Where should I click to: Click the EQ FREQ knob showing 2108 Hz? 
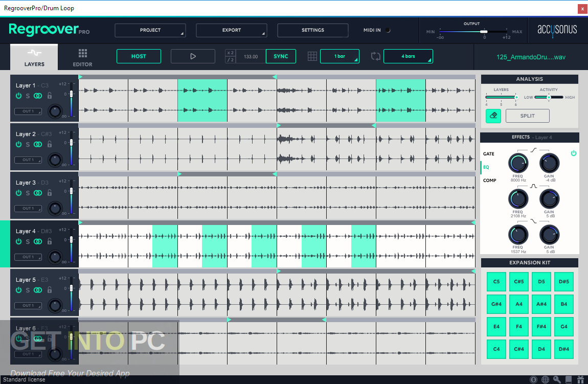518,199
